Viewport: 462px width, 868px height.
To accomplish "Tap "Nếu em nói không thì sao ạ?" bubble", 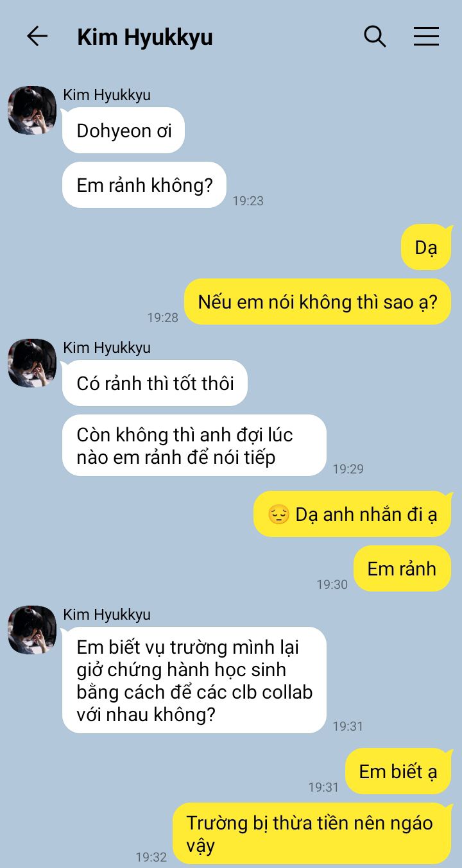I will (x=318, y=302).
